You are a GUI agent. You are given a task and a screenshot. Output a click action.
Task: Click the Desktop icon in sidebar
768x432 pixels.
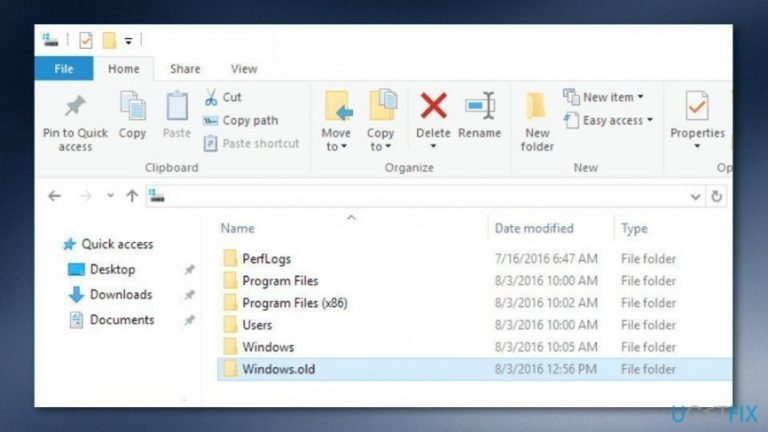click(76, 269)
